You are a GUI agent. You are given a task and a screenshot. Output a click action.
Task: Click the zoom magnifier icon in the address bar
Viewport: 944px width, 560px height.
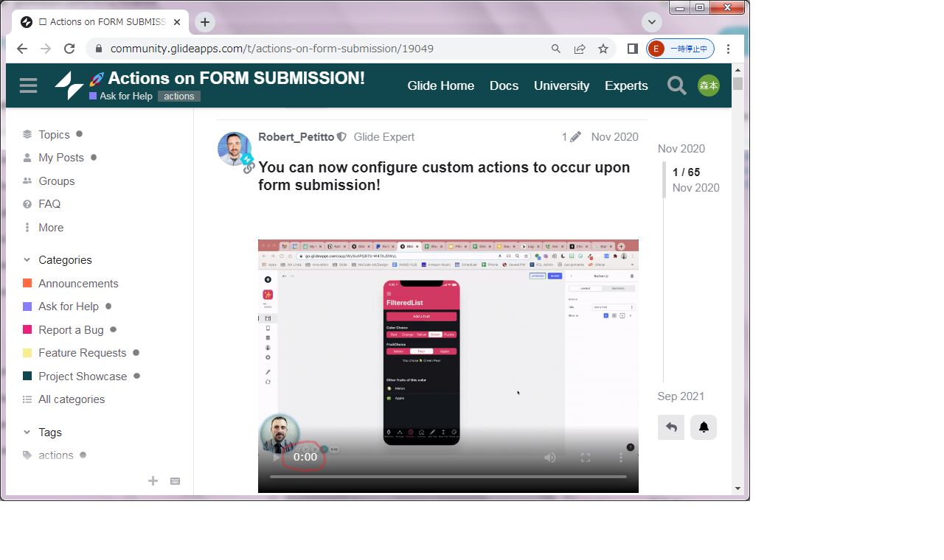click(x=556, y=49)
